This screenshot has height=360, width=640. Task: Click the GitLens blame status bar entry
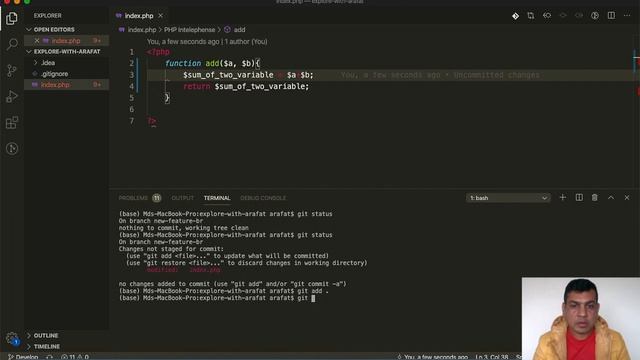point(433,357)
